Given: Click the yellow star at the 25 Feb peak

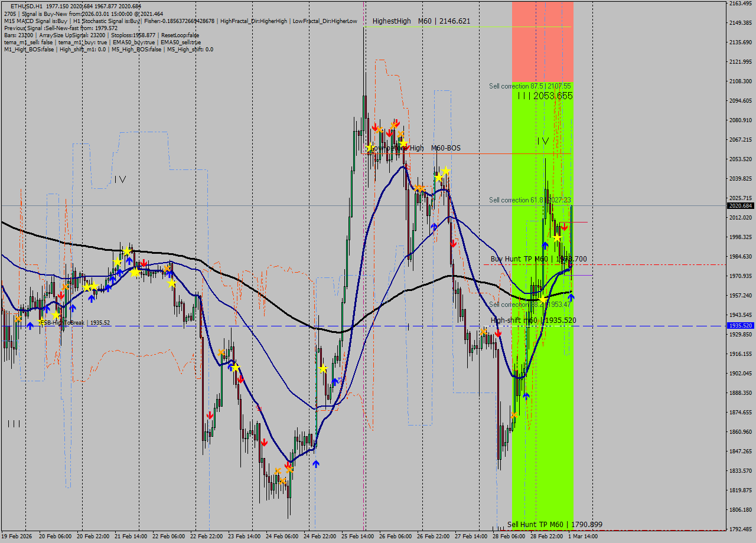Looking at the screenshot, I should click(x=370, y=148).
